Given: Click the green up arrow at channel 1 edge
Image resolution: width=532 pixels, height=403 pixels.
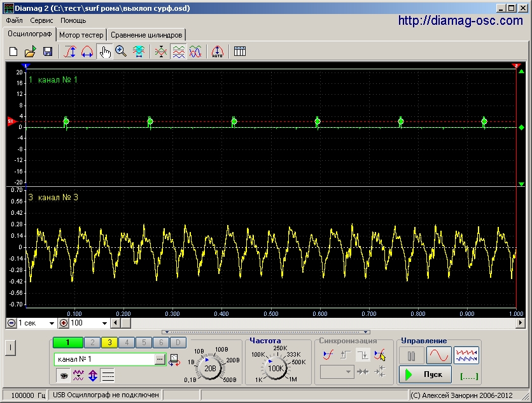Looking at the screenshot, I should (x=521, y=71).
